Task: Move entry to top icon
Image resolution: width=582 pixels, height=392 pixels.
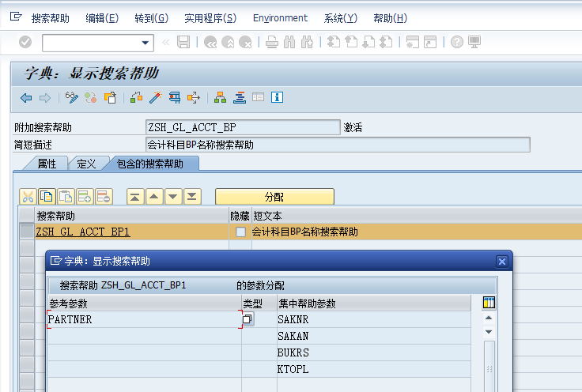Action: pyautogui.click(x=135, y=197)
